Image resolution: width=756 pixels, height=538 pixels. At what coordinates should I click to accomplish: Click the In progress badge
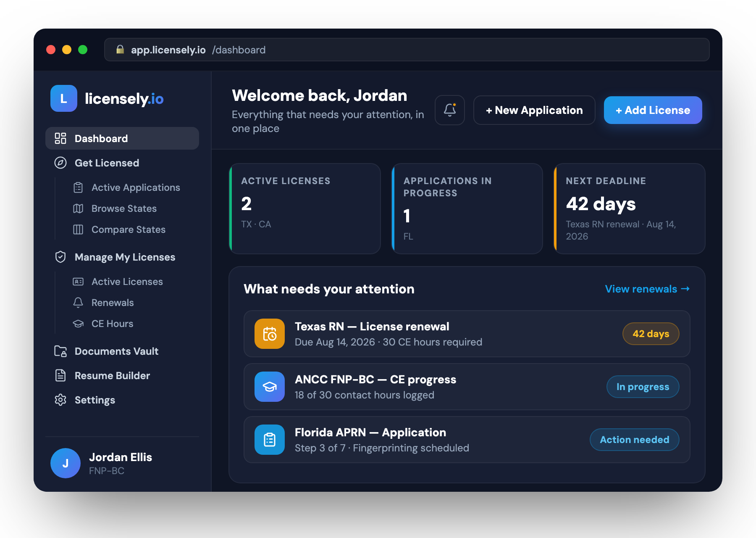click(643, 387)
